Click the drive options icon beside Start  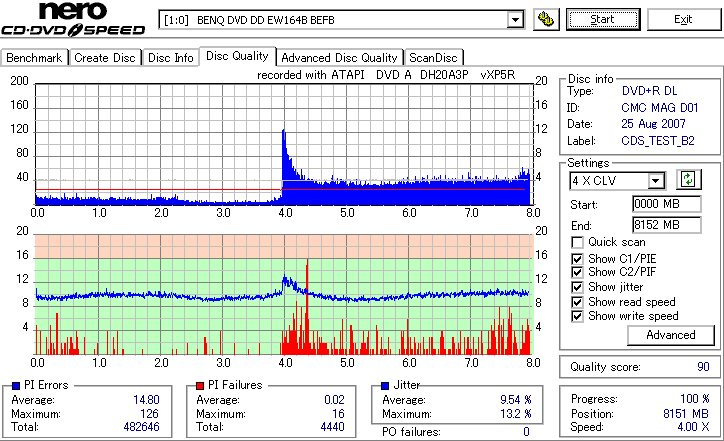click(546, 19)
